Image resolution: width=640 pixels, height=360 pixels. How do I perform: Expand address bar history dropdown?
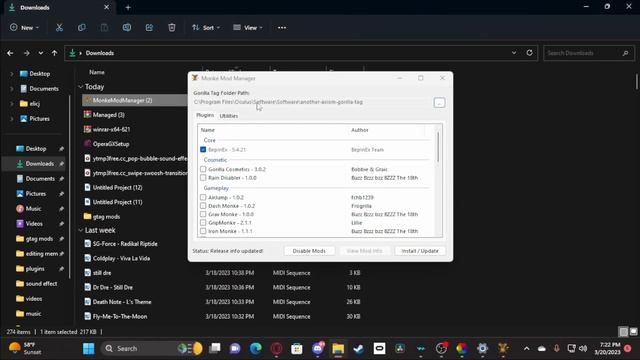point(514,53)
